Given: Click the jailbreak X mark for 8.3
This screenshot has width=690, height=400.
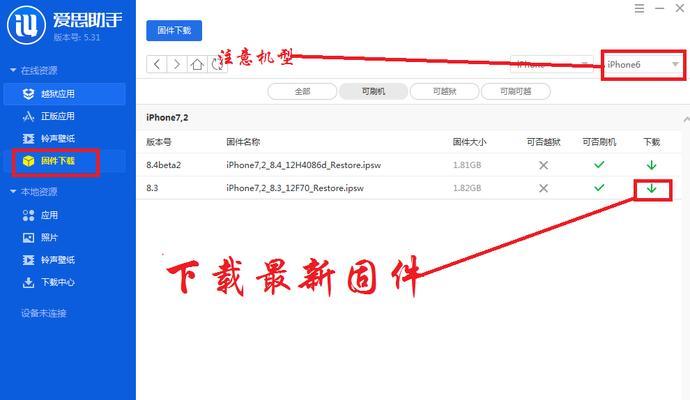Looking at the screenshot, I should (x=543, y=188).
